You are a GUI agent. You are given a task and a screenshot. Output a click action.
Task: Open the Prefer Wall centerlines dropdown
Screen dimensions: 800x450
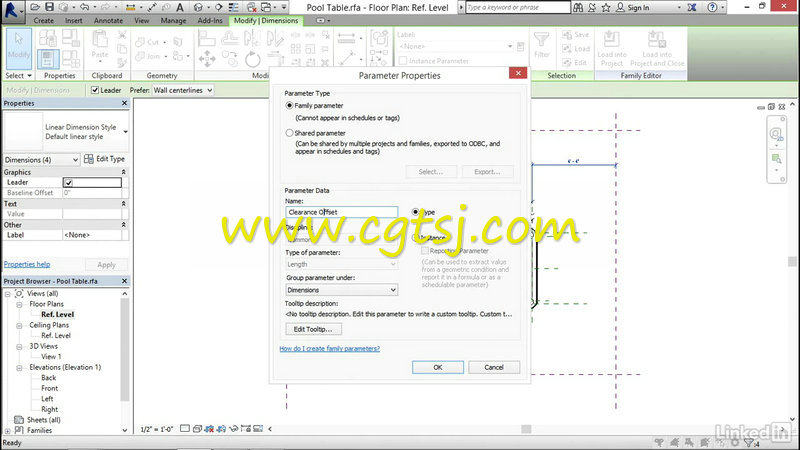tap(182, 90)
